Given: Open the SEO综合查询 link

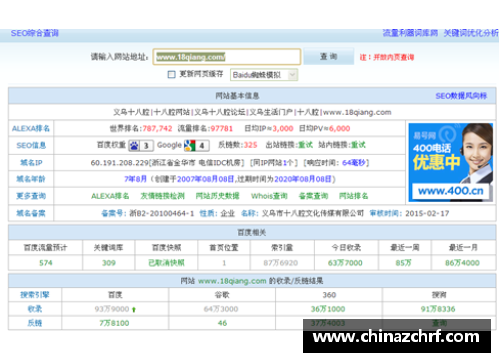Looking at the screenshot, I should pyautogui.click(x=35, y=33).
